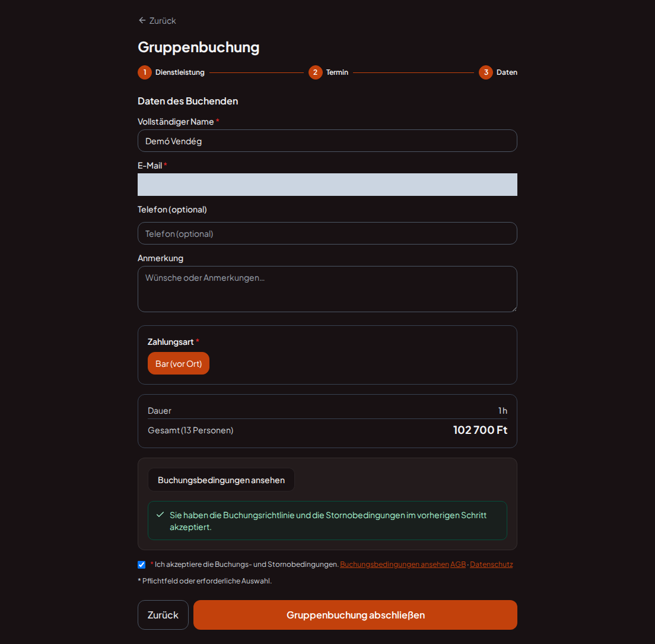This screenshot has width=655, height=644.
Task: Open the Daten step label
Action: tap(507, 72)
